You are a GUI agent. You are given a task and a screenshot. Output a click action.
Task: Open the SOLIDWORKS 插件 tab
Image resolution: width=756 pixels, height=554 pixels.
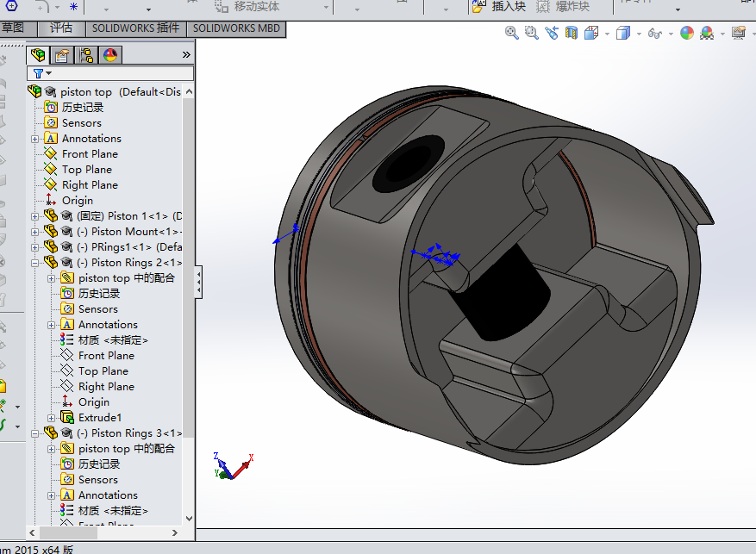pos(135,28)
